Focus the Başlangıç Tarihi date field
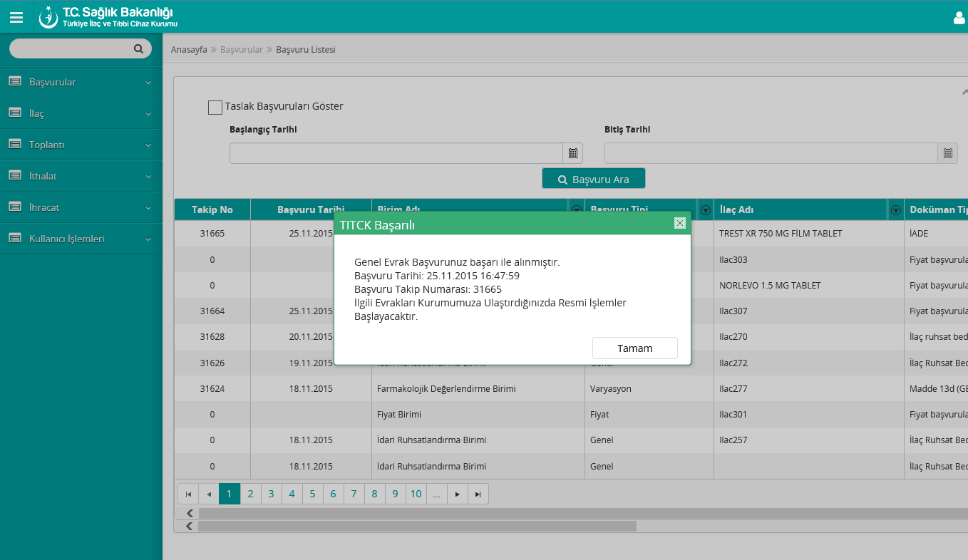Image resolution: width=968 pixels, height=560 pixels. [396, 153]
